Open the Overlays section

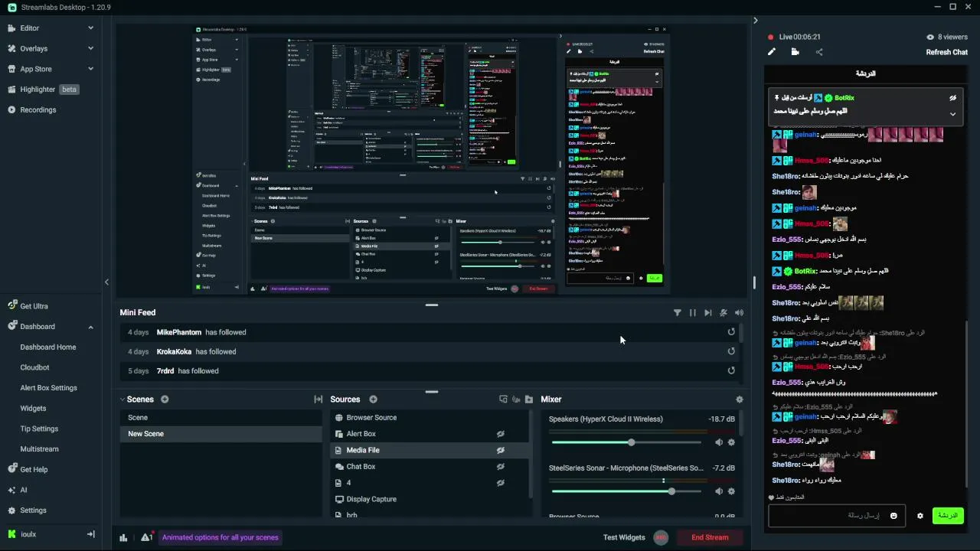[x=34, y=48]
